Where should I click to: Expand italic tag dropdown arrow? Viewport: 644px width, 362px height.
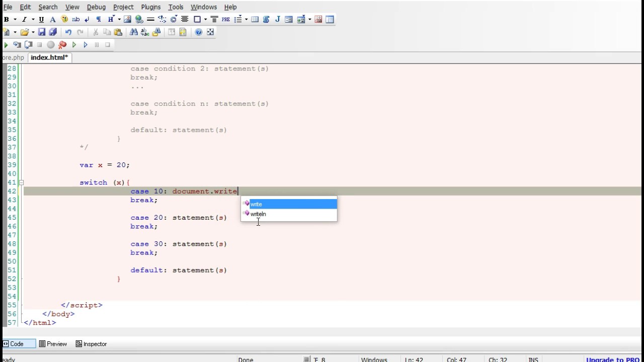click(x=33, y=20)
